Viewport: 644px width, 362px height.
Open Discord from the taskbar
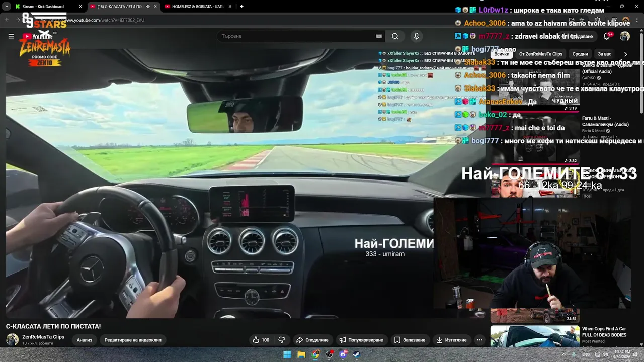(x=343, y=354)
